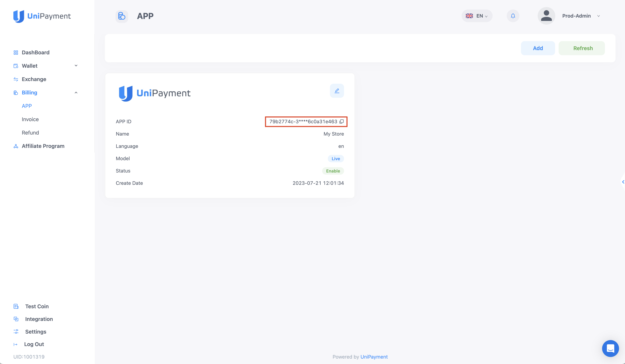
Task: Open Exchange menu item
Action: click(34, 79)
